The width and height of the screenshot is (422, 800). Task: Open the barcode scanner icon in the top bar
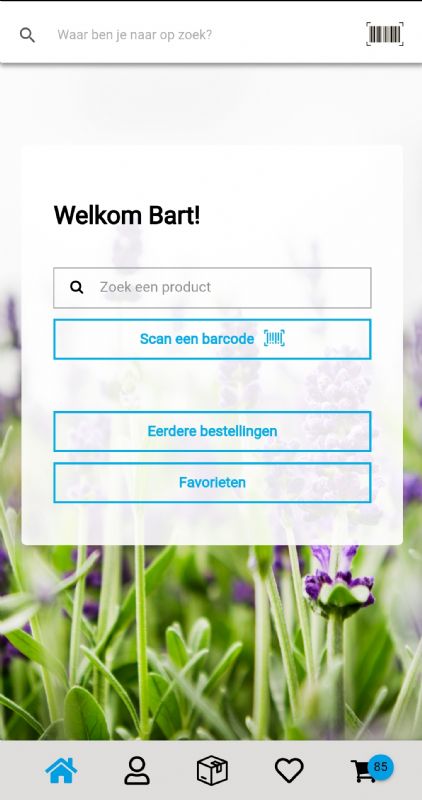click(385, 34)
